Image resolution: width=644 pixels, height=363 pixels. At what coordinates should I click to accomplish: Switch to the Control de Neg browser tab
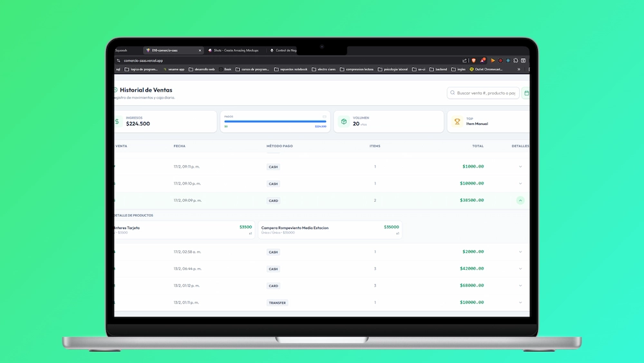click(285, 50)
